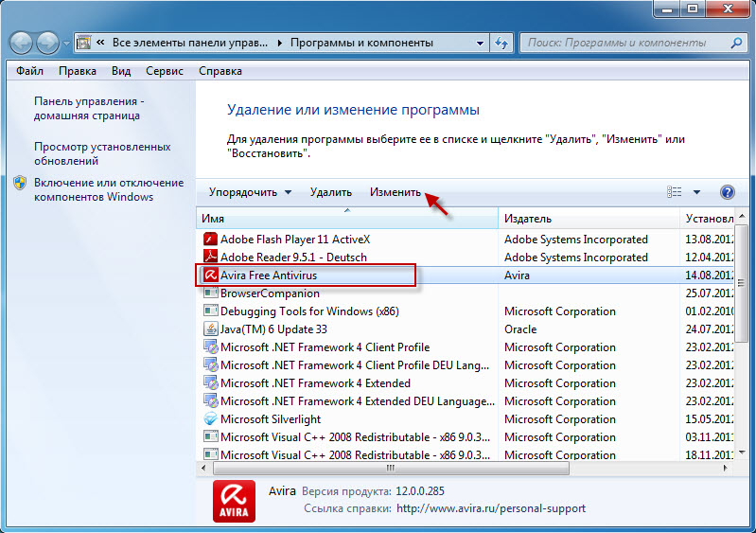Open the Сервис menu
This screenshot has height=533, width=756.
pyautogui.click(x=165, y=71)
